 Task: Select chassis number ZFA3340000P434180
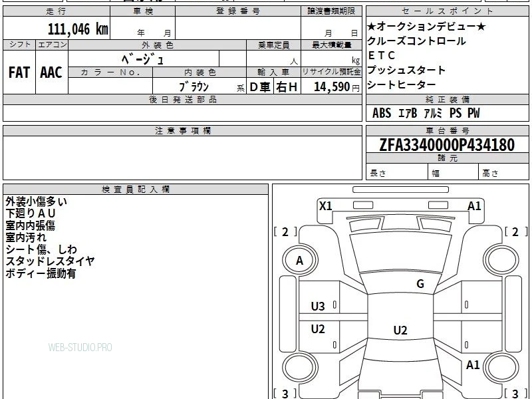pyautogui.click(x=447, y=145)
